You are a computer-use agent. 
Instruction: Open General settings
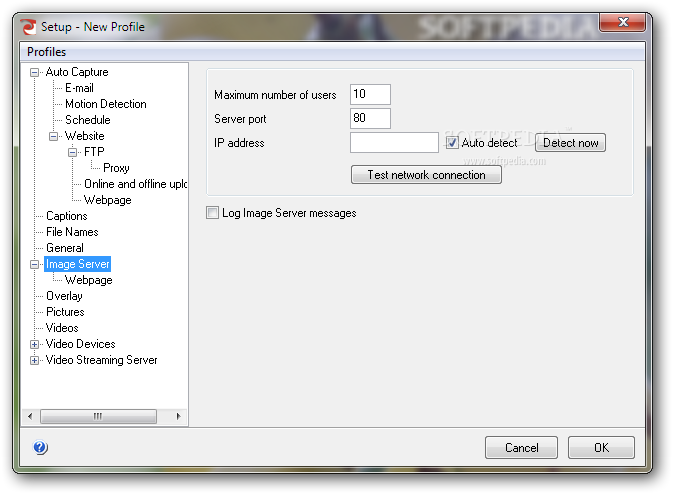(x=65, y=248)
